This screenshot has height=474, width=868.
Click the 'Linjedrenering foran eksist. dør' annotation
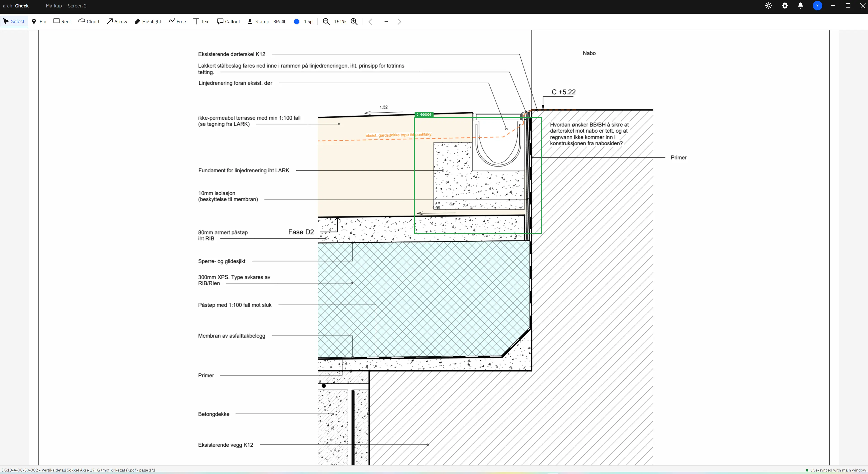tap(235, 83)
